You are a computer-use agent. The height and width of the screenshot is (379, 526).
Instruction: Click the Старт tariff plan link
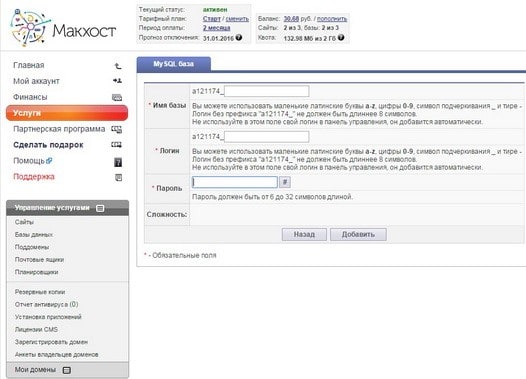(x=212, y=19)
